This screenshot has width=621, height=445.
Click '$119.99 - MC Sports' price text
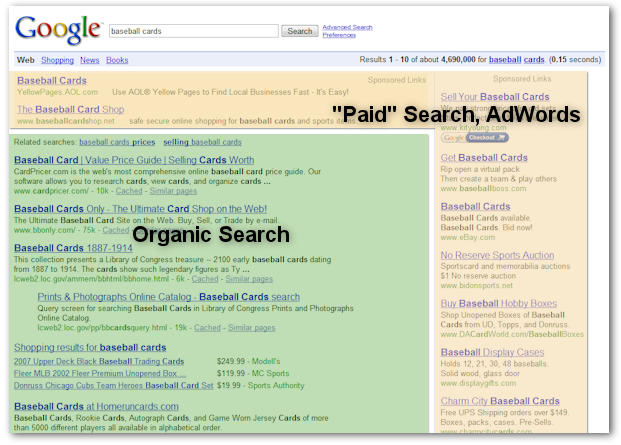pos(253,373)
